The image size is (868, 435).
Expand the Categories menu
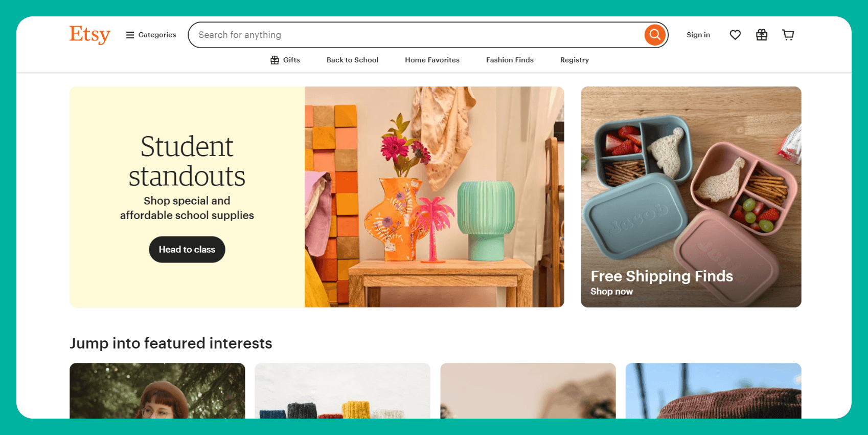[151, 35]
